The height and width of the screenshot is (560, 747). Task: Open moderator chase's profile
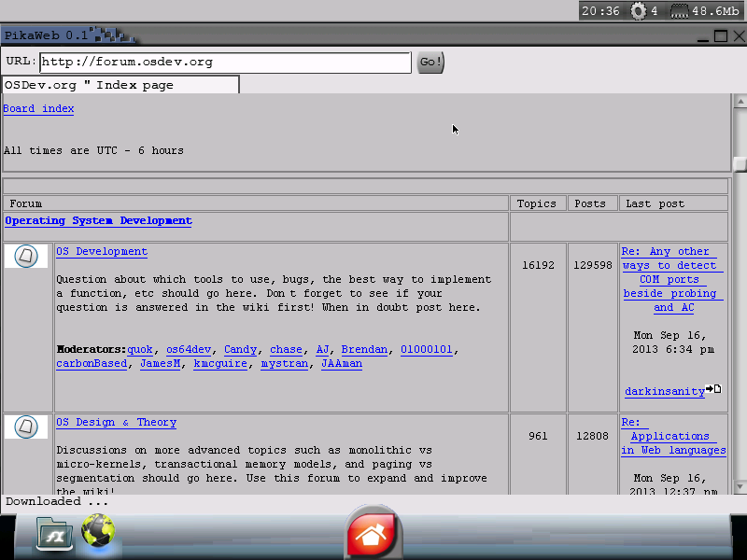click(286, 349)
